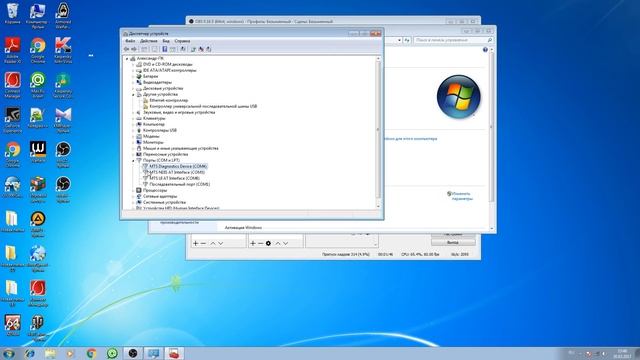
Task: Click the System window vertical scrollbar
Action: 491,127
